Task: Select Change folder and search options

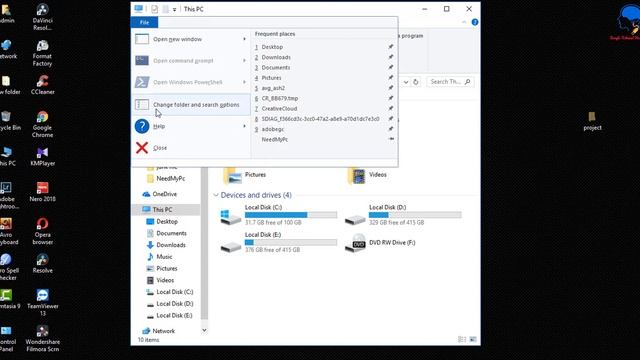Action: (x=191, y=105)
